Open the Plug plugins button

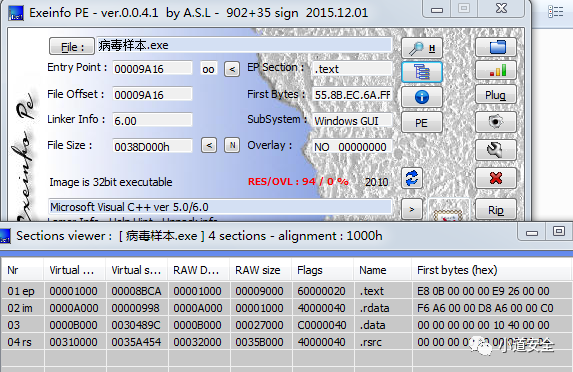point(496,95)
